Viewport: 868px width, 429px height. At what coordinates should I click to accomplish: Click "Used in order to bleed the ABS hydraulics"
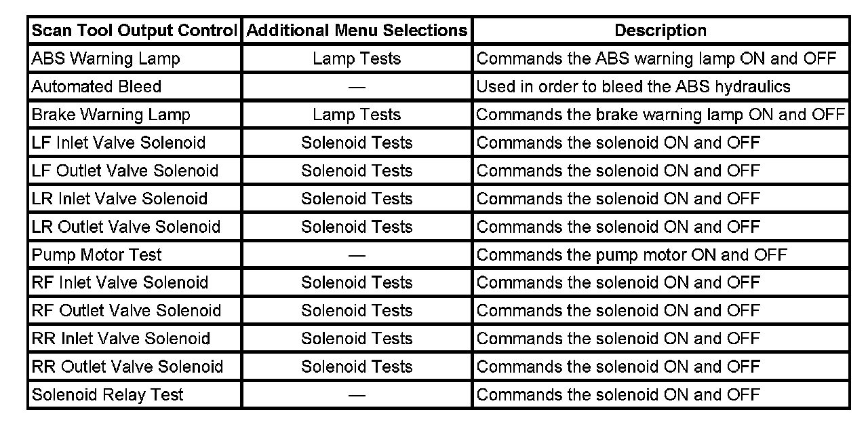[633, 87]
